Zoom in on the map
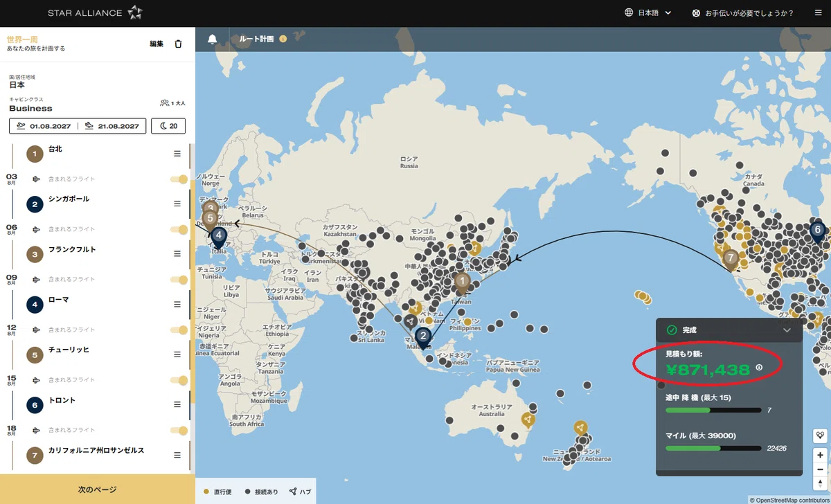831x504 pixels. click(x=821, y=455)
